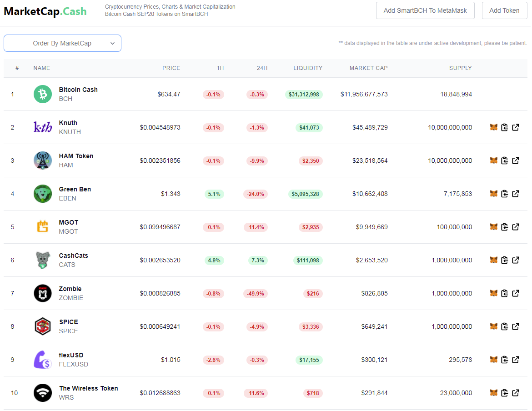Click Zombie 24H change -49.9% badge
532x411 pixels.
[256, 294]
